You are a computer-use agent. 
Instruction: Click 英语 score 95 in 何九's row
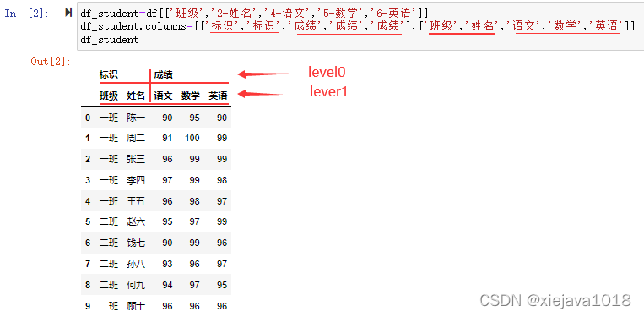click(222, 285)
